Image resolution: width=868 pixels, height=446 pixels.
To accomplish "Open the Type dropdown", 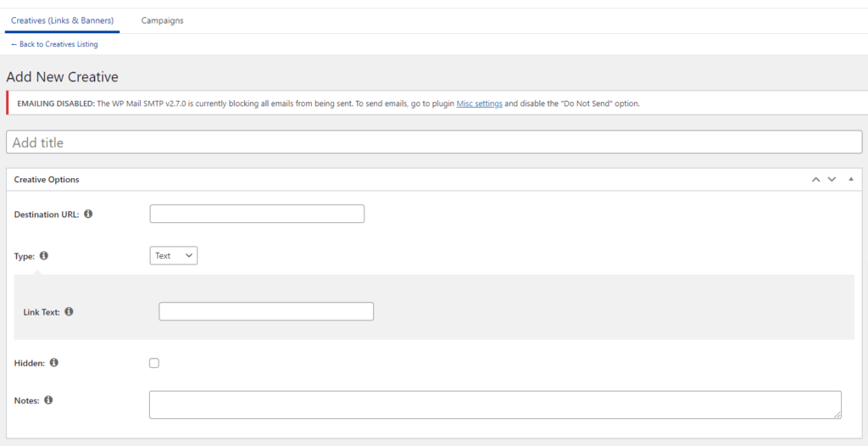I will coord(173,255).
